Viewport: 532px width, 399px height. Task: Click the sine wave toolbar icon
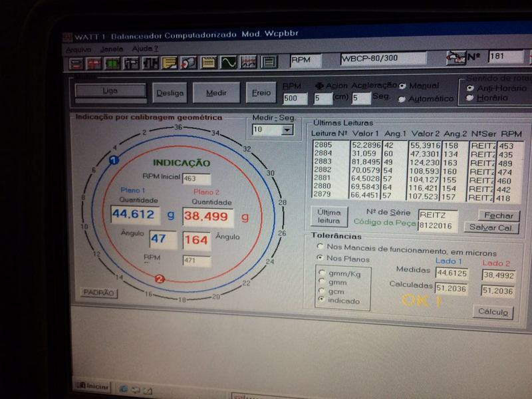(228, 63)
